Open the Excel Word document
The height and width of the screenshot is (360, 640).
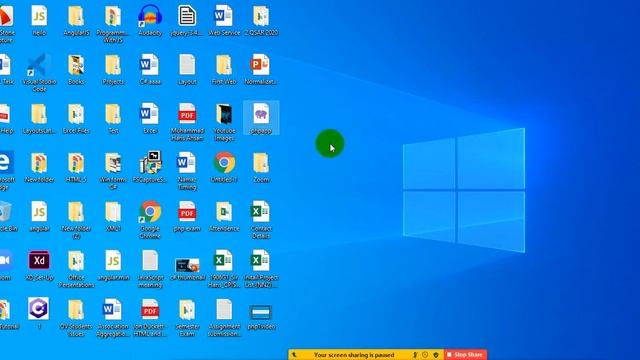pyautogui.click(x=150, y=118)
